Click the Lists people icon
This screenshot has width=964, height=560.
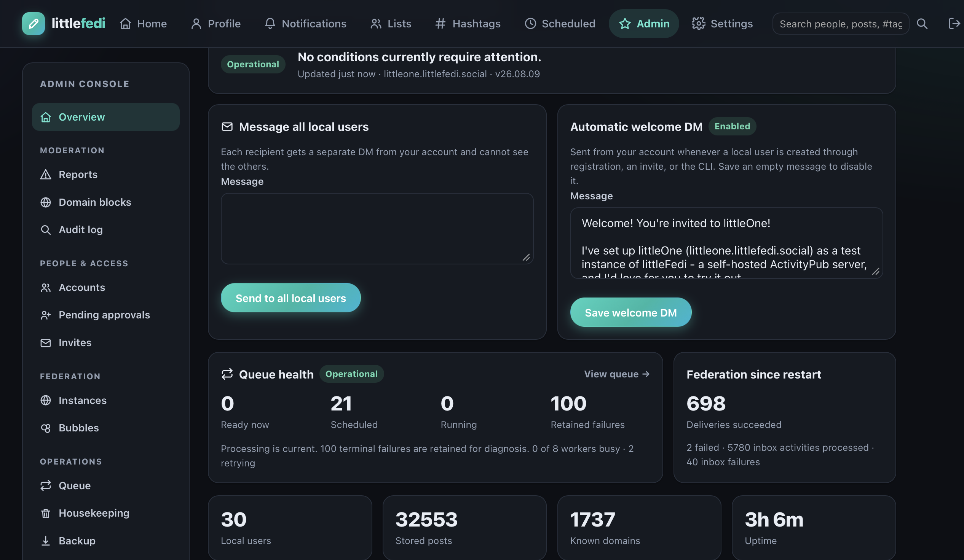point(376,24)
